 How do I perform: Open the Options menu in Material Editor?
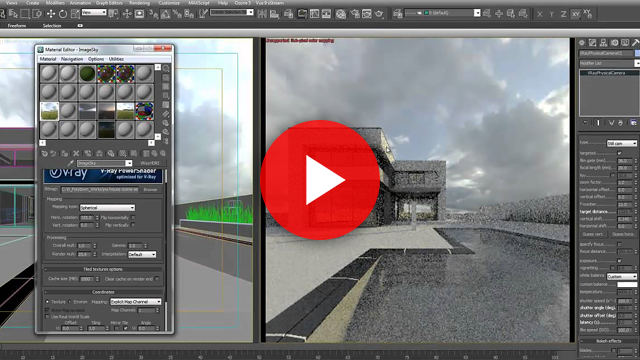tap(96, 59)
